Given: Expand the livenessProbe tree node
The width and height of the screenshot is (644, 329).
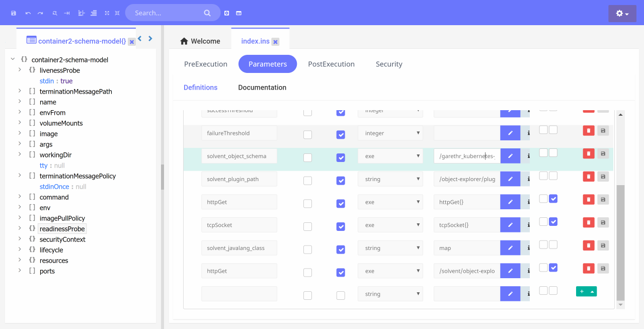Looking at the screenshot, I should click(x=20, y=70).
